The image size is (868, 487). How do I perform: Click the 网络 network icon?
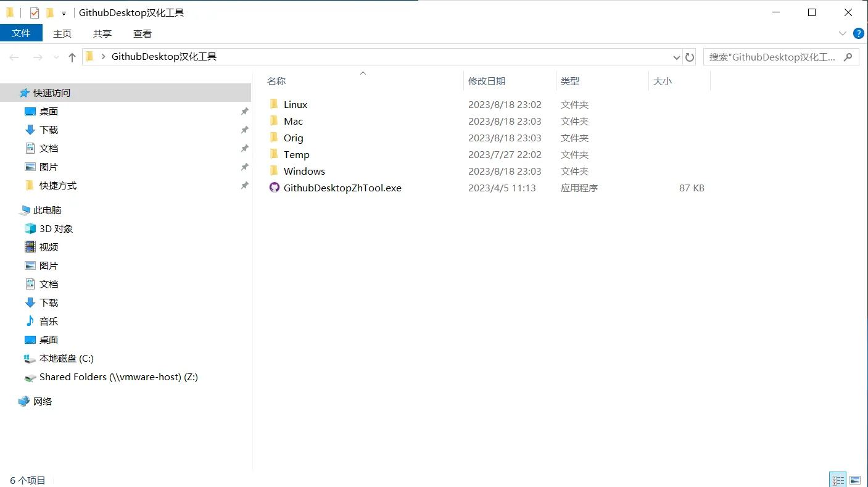pyautogui.click(x=24, y=401)
